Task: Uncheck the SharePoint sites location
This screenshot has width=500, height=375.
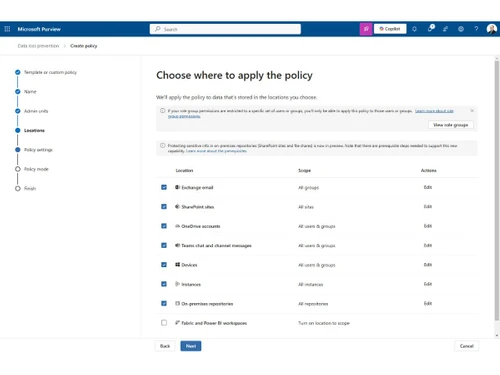Action: pos(164,207)
